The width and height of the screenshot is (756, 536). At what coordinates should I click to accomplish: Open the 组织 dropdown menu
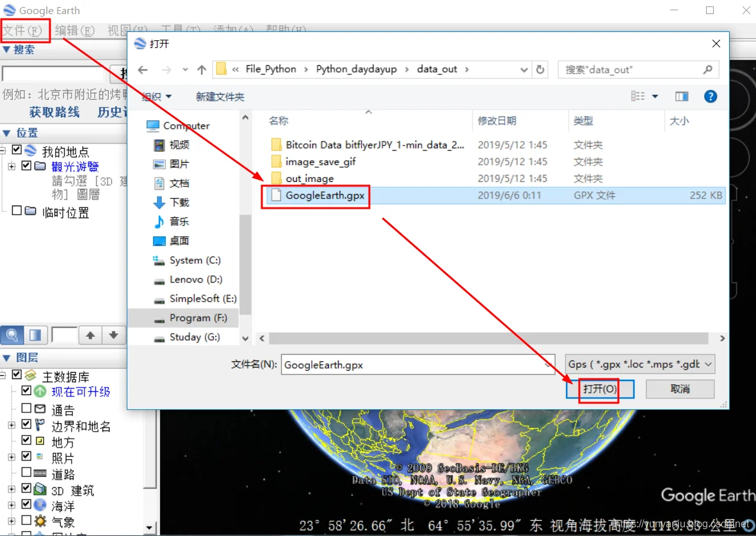tap(157, 97)
